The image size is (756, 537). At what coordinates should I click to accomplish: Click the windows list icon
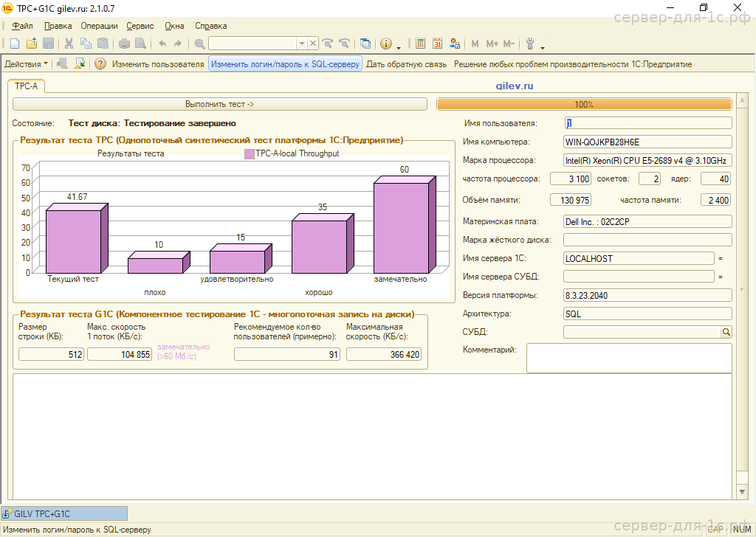[x=365, y=44]
